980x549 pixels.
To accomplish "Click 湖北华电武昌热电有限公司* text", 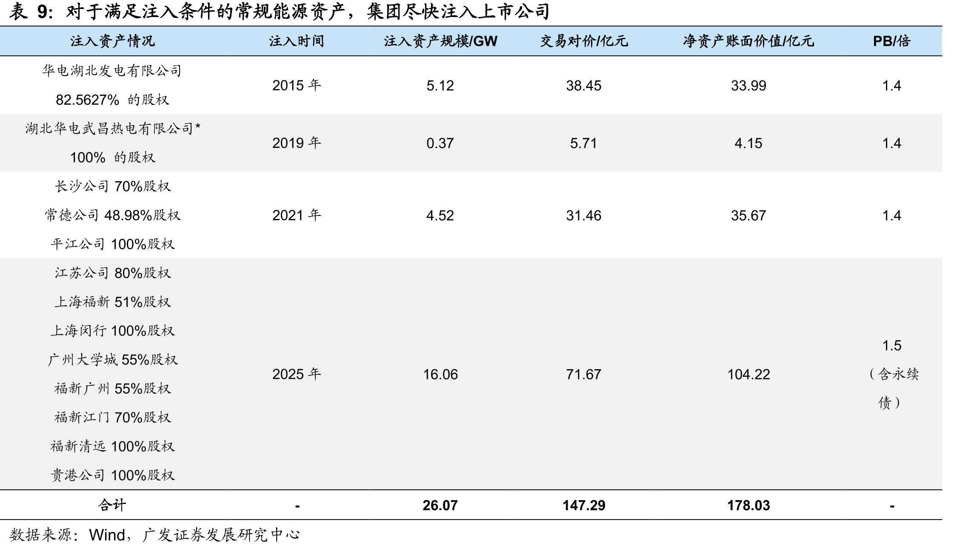I will point(112,128).
